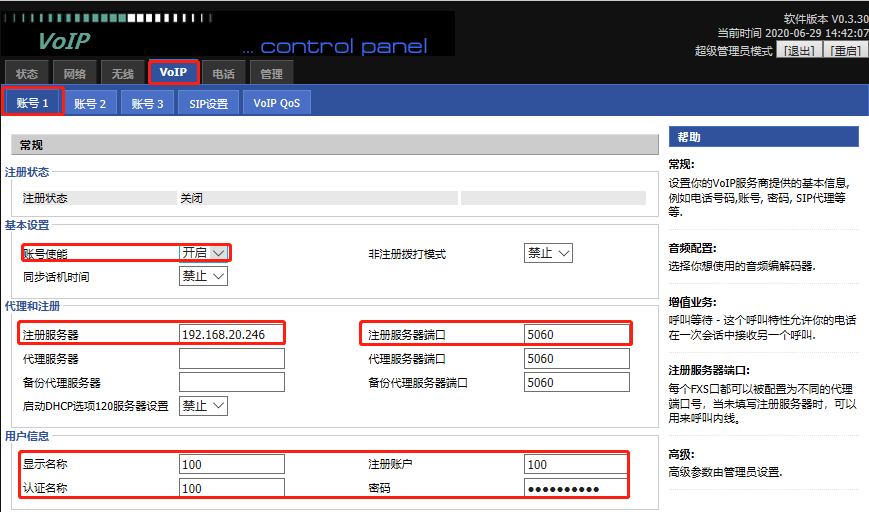This screenshot has width=869, height=512.
Task: Go to VoIP QoS sub-tab
Action: [276, 103]
